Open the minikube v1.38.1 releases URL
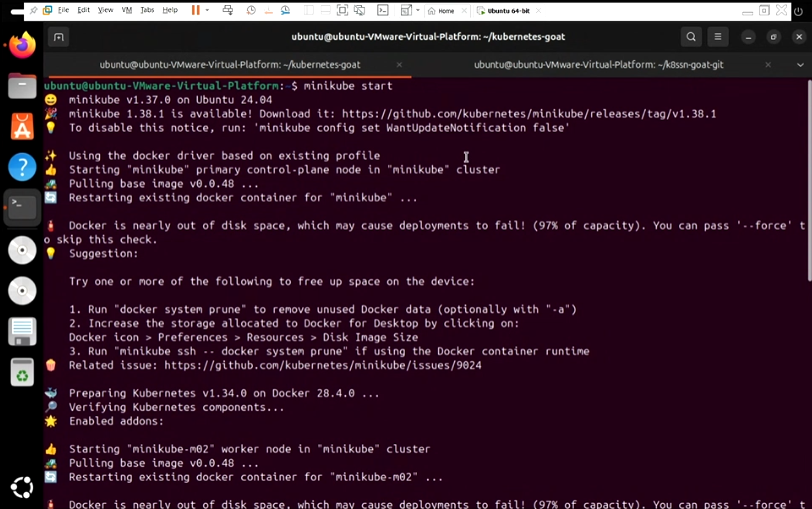 click(529, 114)
